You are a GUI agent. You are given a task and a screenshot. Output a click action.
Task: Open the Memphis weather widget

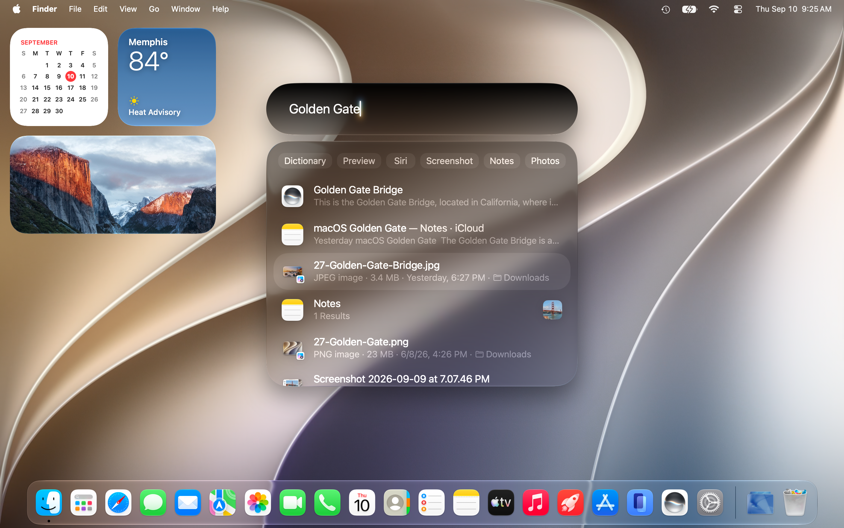[x=167, y=77]
